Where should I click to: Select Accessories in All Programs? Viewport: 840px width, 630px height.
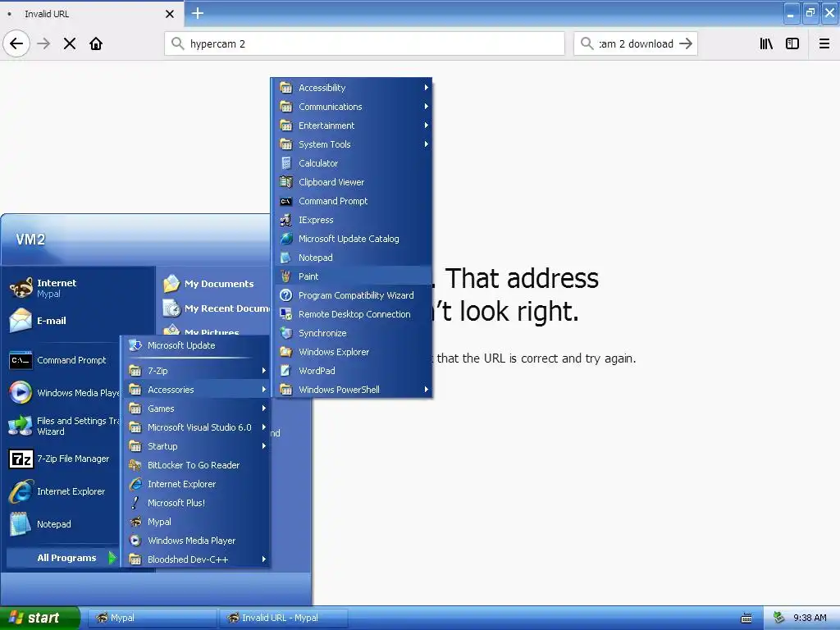196,390
